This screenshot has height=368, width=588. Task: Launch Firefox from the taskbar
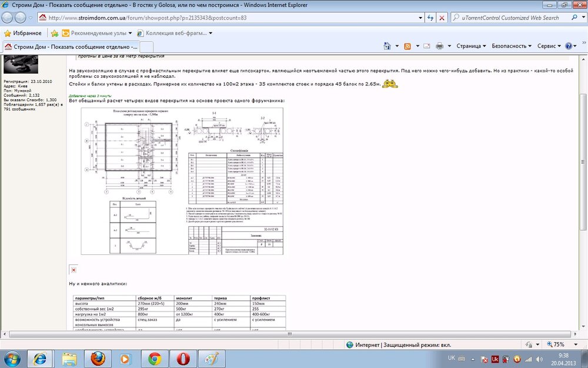tap(98, 358)
